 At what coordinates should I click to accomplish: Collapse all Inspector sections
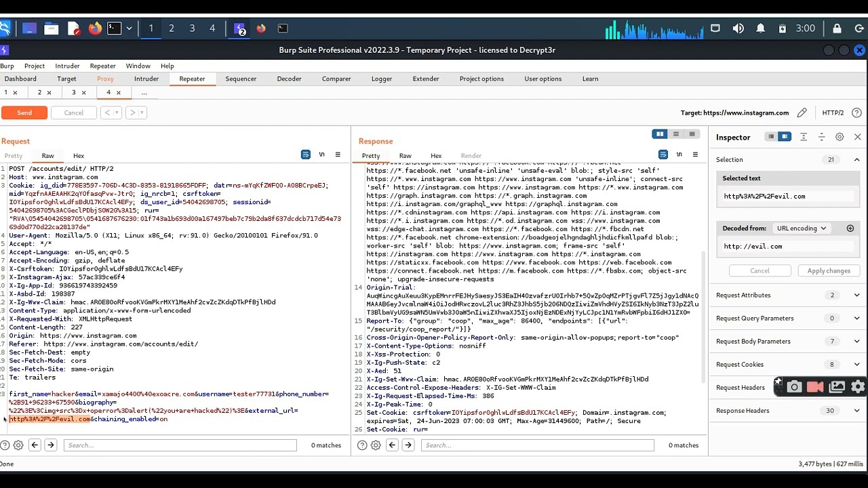[x=821, y=137]
